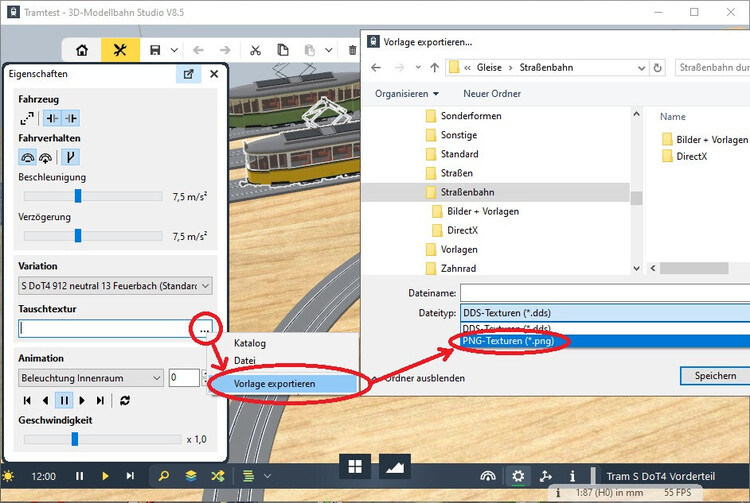
Task: Click the sun time-of-day icon
Action: [9, 477]
